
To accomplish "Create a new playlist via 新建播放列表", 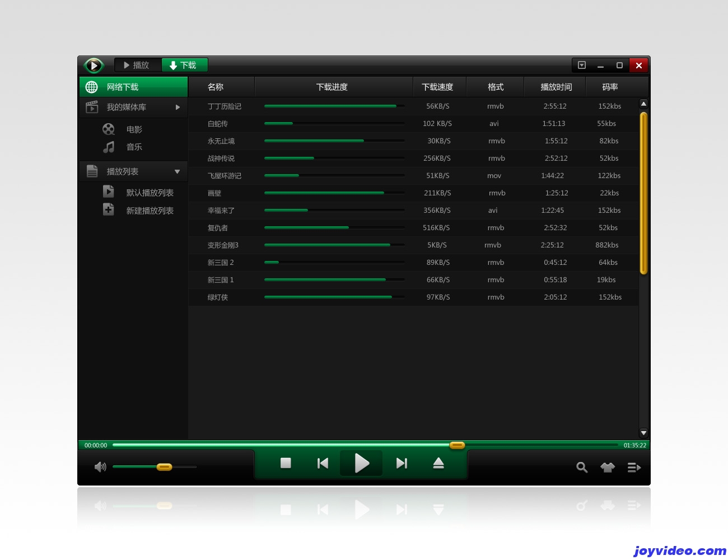I will pos(150,211).
